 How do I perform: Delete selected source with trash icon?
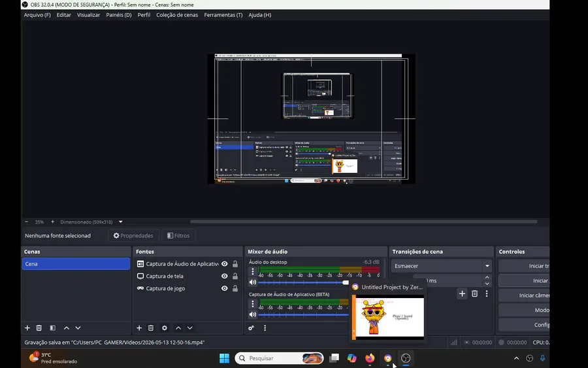[151, 328]
